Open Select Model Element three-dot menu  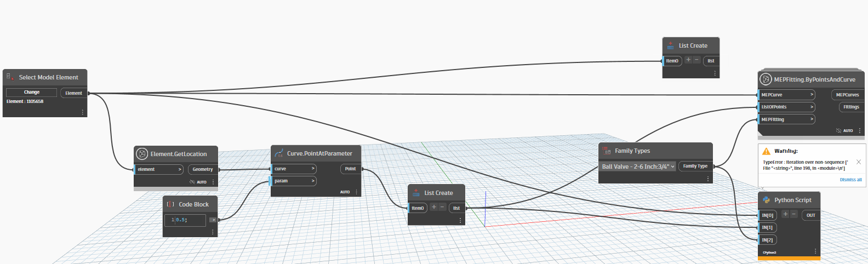(83, 112)
